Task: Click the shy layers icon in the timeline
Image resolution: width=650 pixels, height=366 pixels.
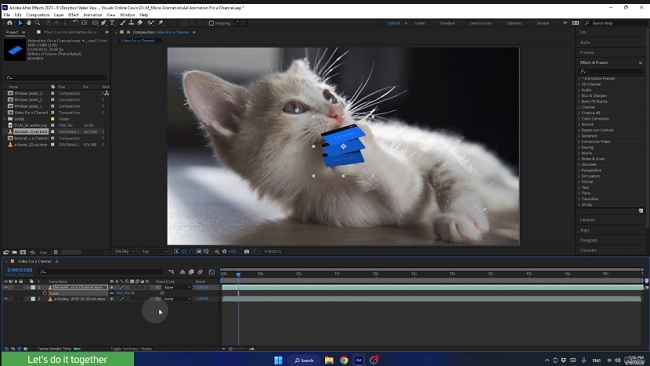Action: click(182, 272)
